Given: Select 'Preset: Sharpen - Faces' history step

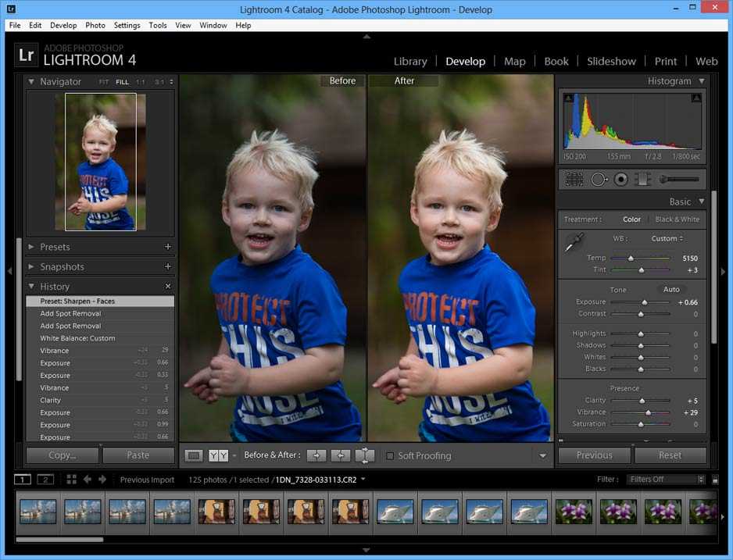Looking at the screenshot, I should (100, 301).
